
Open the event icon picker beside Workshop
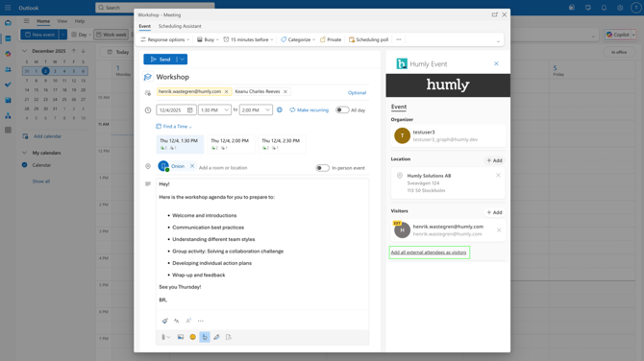coord(148,77)
